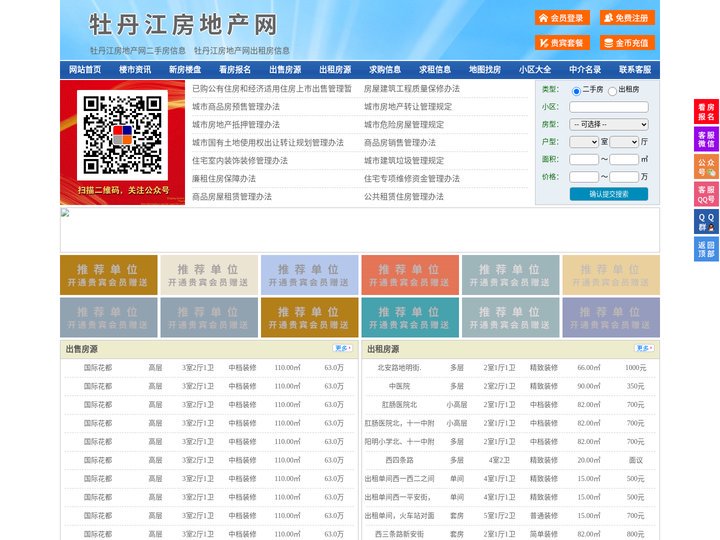Open 住宅专项维修资金管理办法 link
Viewport: 720px width, 540px height.
tap(412, 179)
